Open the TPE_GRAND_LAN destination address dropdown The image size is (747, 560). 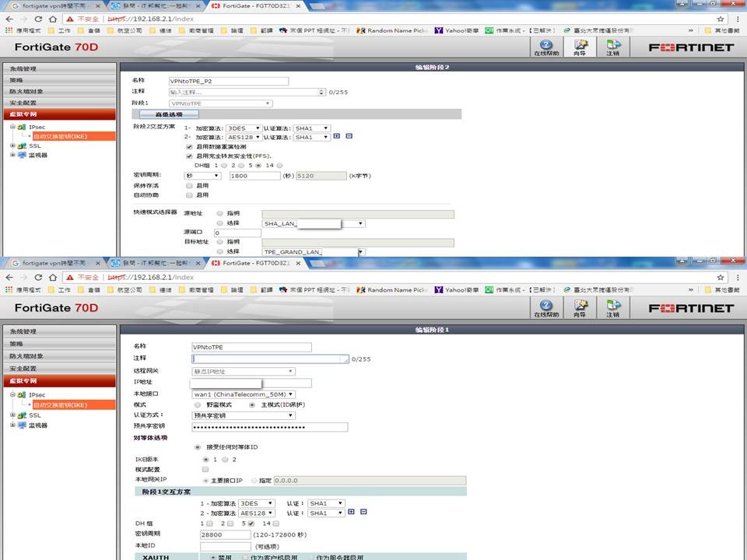[x=314, y=252]
